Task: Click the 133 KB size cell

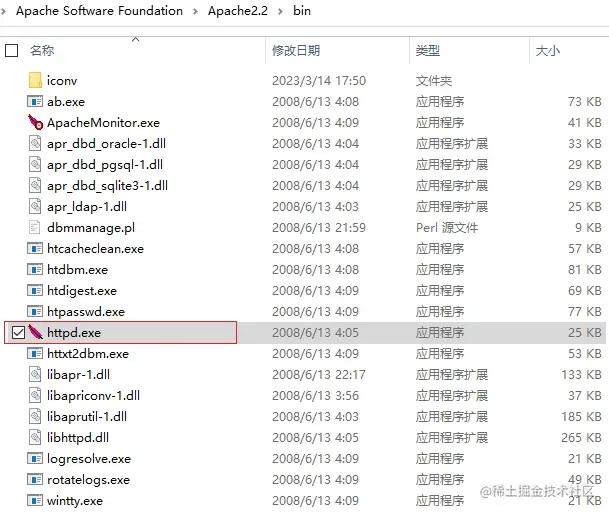Action: 581,375
